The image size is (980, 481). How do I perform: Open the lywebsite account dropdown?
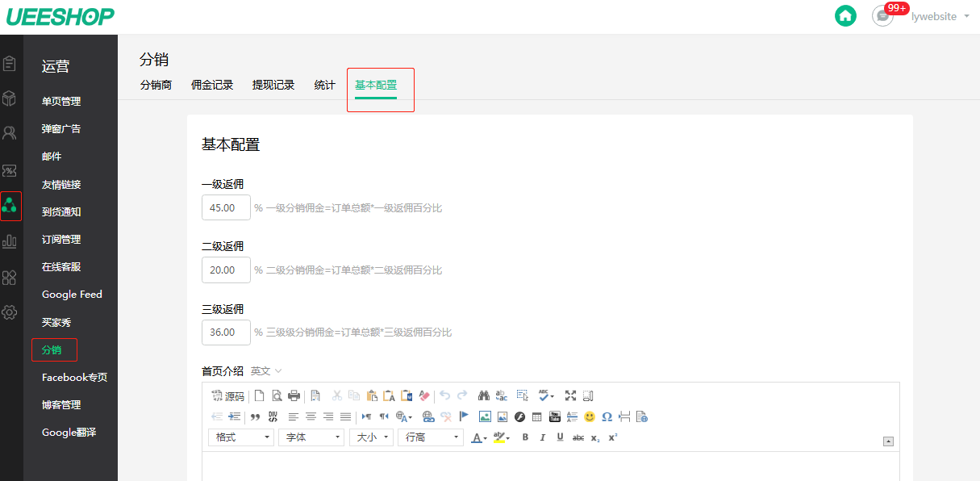[x=940, y=16]
